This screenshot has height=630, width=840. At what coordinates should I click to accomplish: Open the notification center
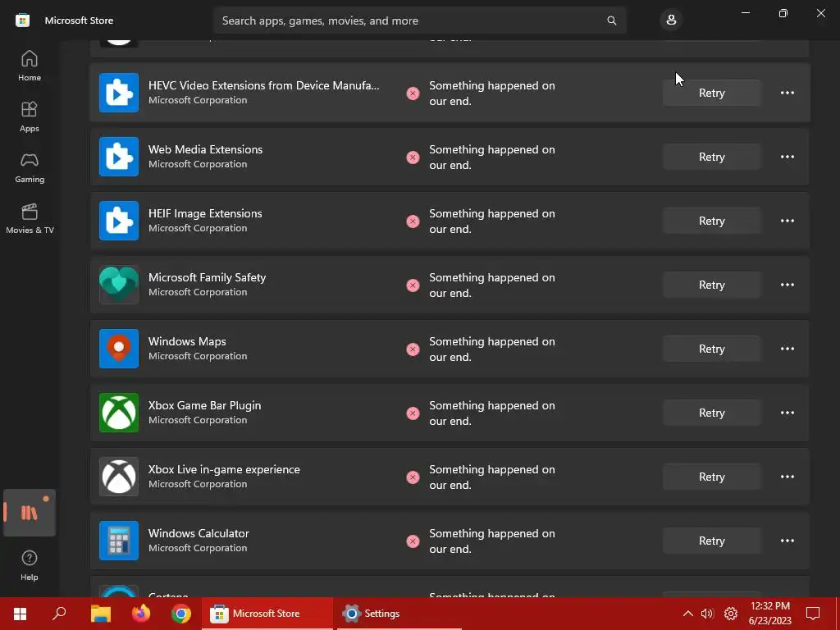[x=813, y=614]
